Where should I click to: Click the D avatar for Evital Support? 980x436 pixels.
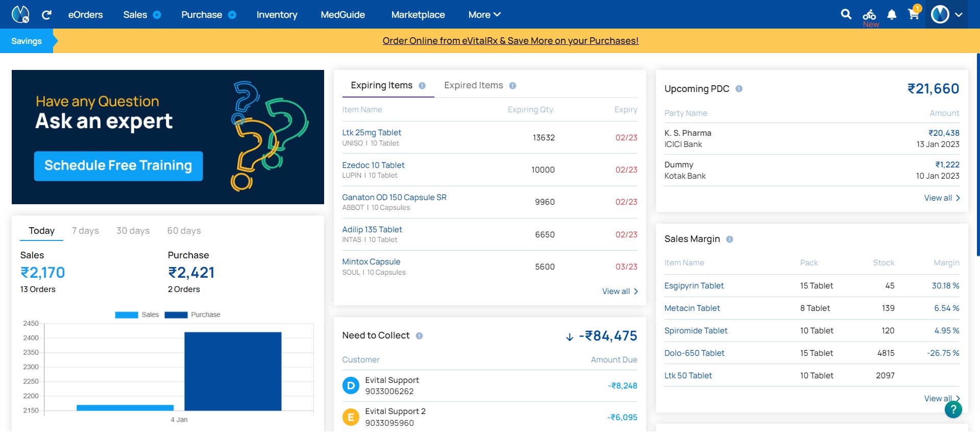click(351, 385)
